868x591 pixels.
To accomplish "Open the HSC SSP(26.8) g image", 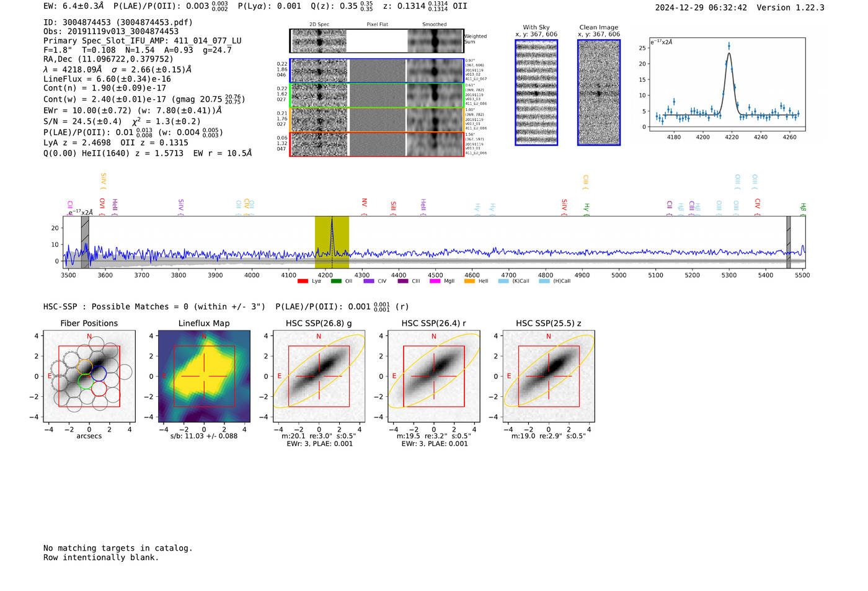I will click(319, 376).
